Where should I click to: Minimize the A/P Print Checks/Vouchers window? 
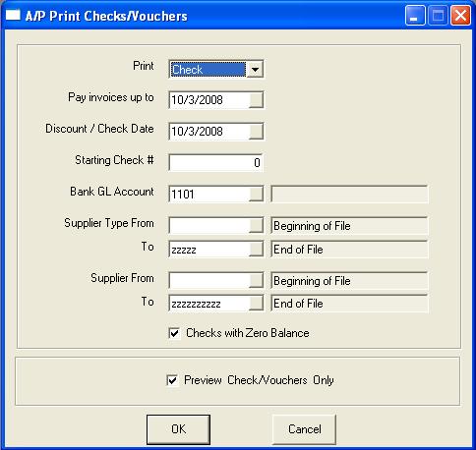[415, 15]
